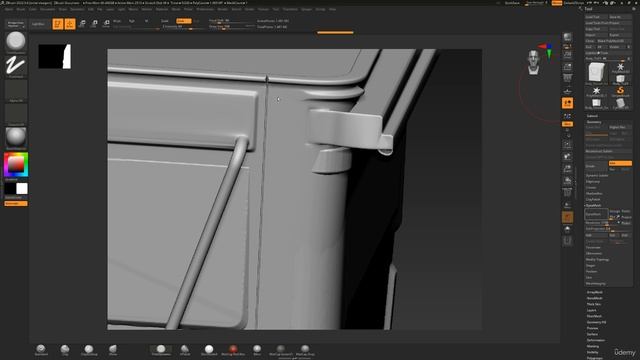Click the Zoom canvas icon
Viewport: 640px width, 360px height.
(x=567, y=67)
